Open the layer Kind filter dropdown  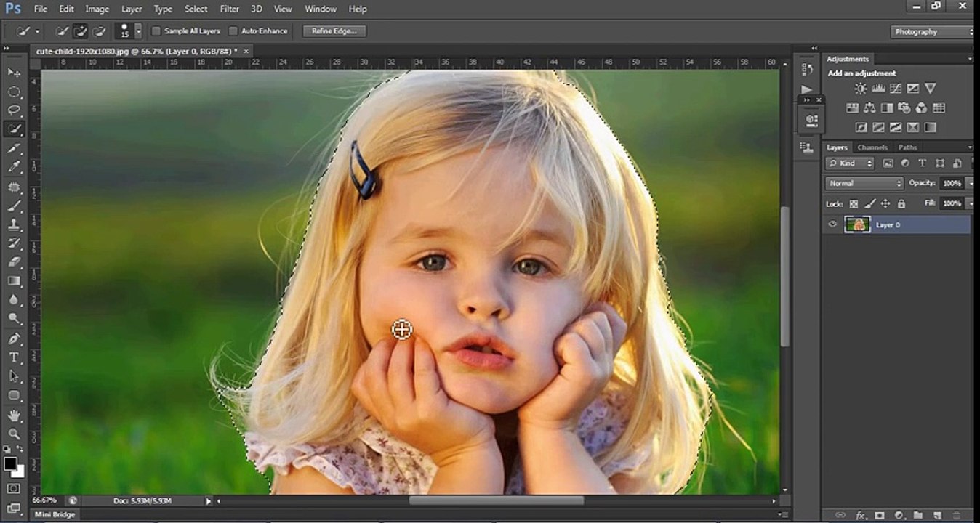click(850, 163)
